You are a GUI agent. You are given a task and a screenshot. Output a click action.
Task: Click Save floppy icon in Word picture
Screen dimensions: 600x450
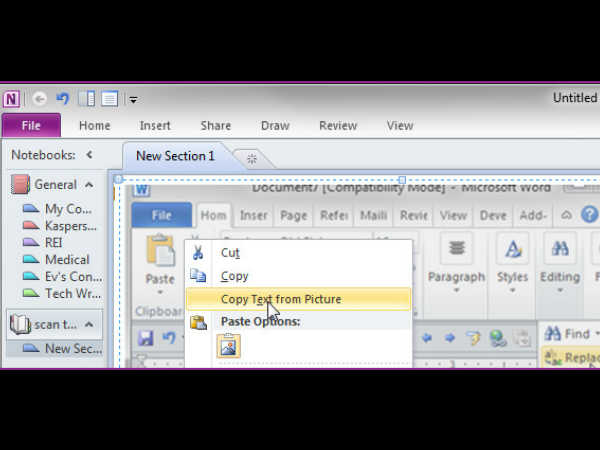point(146,338)
